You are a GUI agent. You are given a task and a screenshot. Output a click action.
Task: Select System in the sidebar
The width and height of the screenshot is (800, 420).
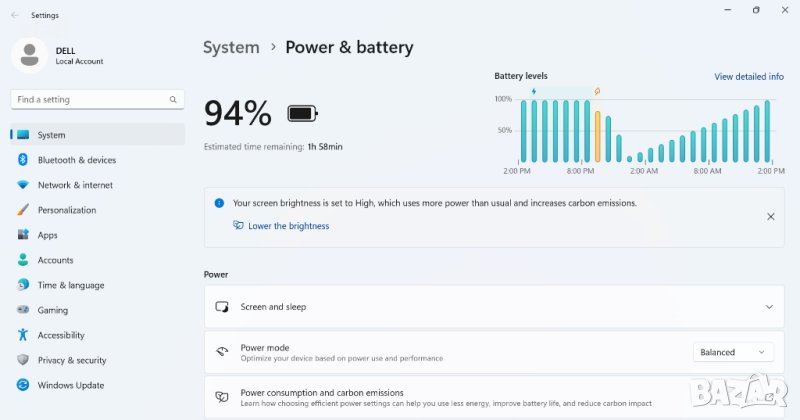(x=51, y=135)
